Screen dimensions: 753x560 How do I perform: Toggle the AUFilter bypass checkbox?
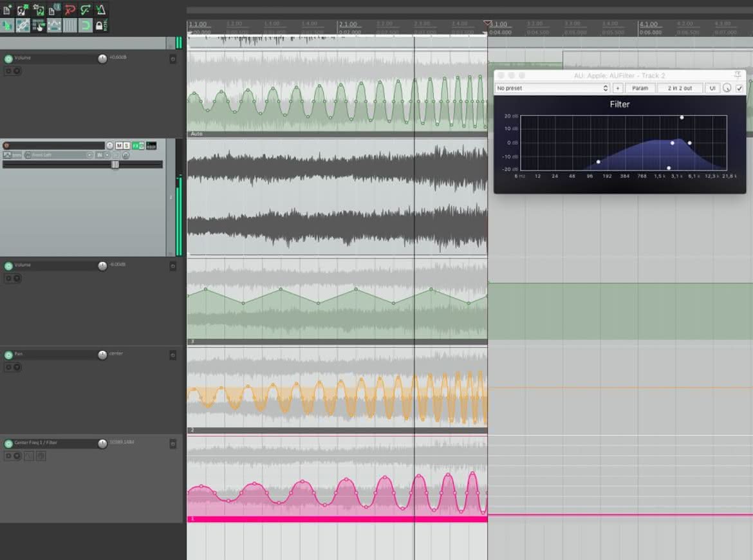point(739,88)
